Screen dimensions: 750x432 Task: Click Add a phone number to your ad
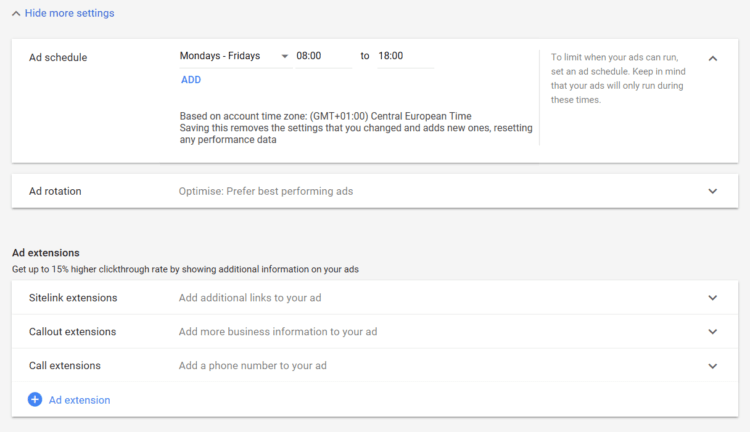(x=253, y=366)
